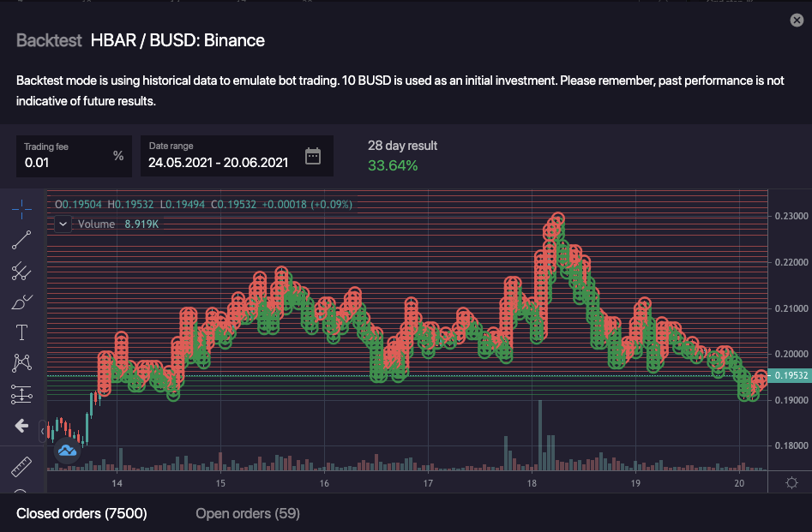
Task: Open the date range calendar picker
Action: tap(313, 156)
